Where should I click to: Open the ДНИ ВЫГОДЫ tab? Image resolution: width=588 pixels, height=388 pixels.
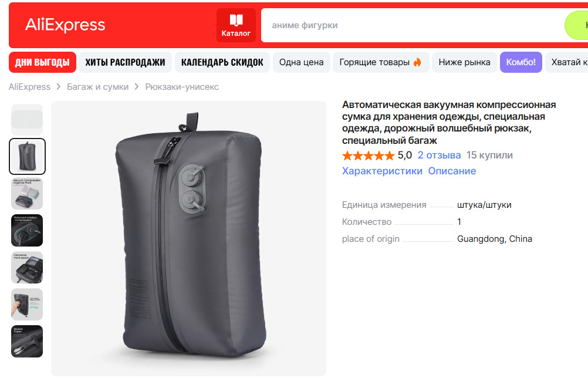43,62
